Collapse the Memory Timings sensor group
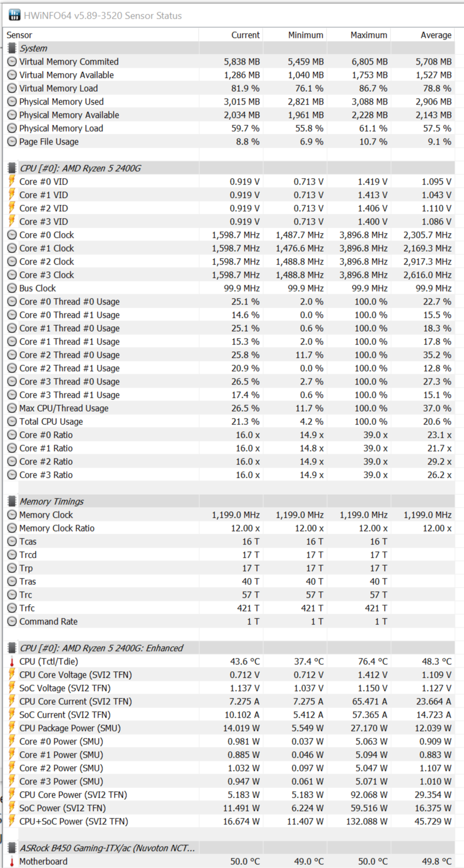The image size is (464, 868). click(52, 501)
